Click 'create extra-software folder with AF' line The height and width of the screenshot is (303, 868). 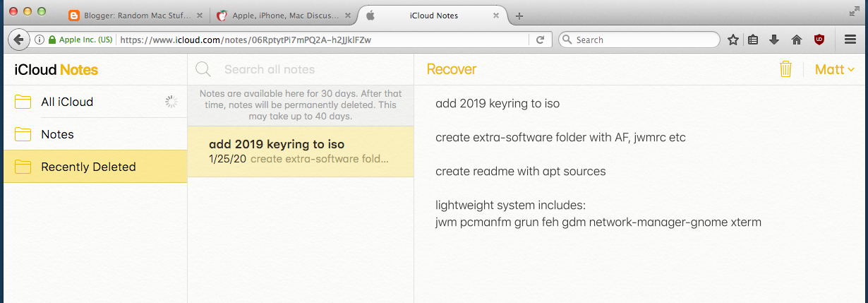pyautogui.click(x=560, y=137)
